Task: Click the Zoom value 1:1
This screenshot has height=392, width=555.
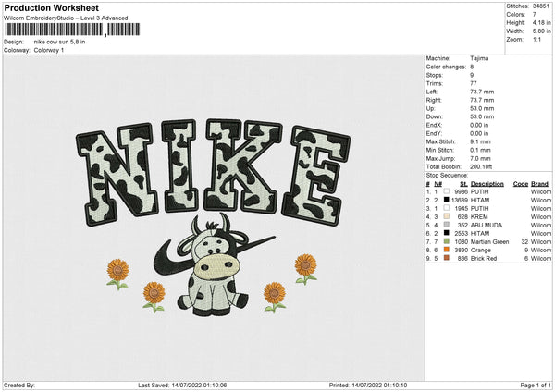Action: click(536, 40)
